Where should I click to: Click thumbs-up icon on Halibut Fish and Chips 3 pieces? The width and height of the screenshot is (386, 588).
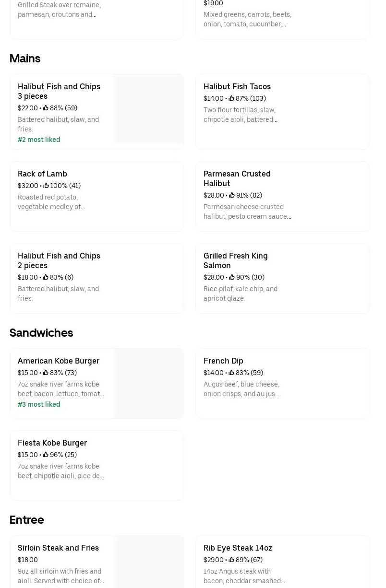46,108
